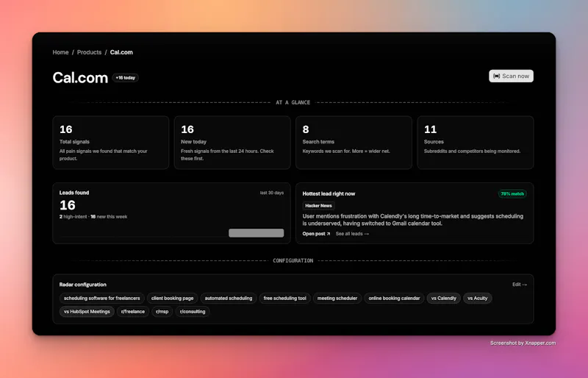The image size is (588, 378).
Task: Open post link for hottest lead
Action: click(x=316, y=233)
